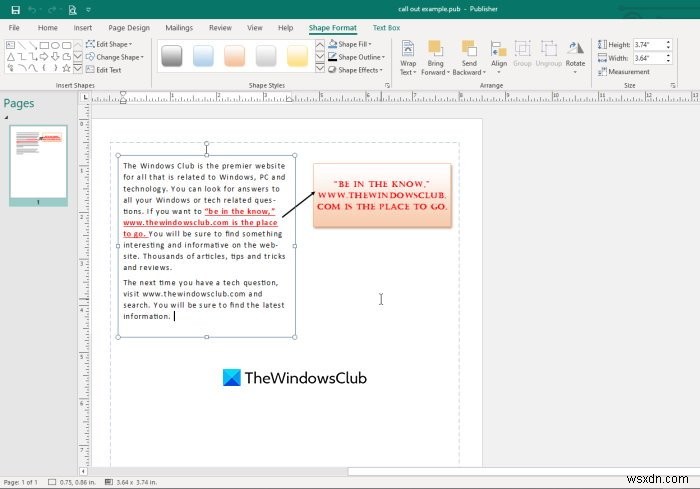Select the straight Line shape tool

[22, 45]
